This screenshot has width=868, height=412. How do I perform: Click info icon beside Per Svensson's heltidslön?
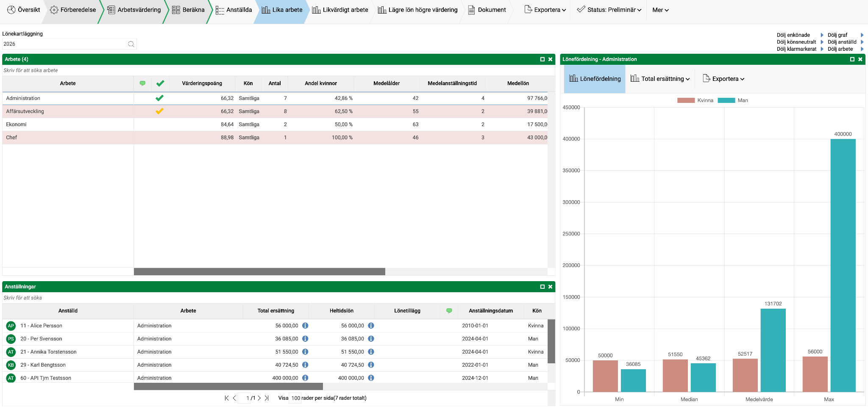click(x=371, y=339)
